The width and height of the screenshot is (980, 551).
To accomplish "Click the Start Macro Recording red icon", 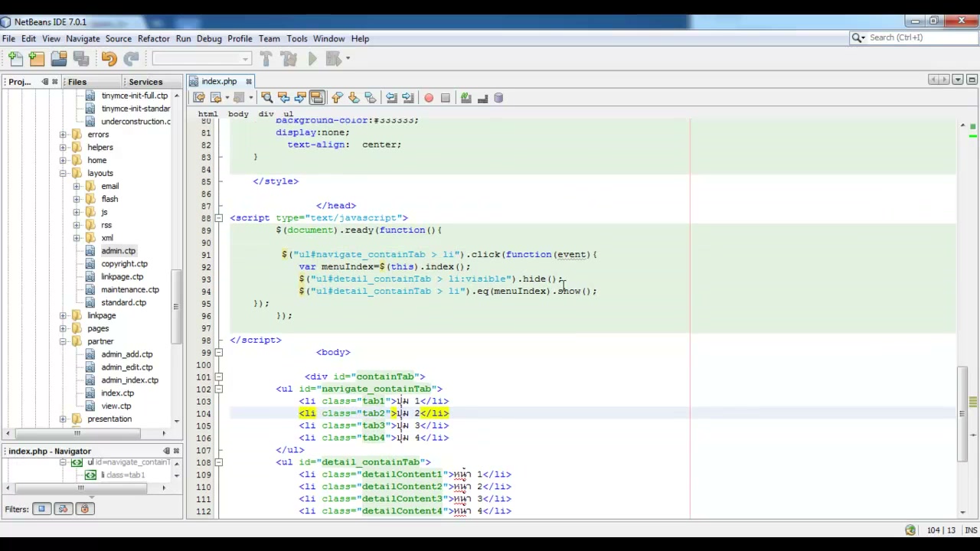I will [429, 98].
